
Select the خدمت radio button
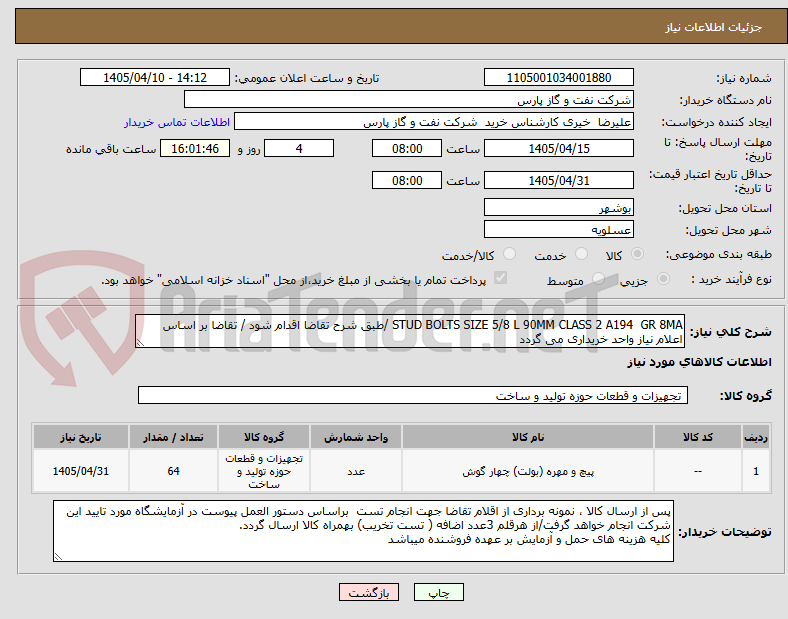[x=581, y=254]
